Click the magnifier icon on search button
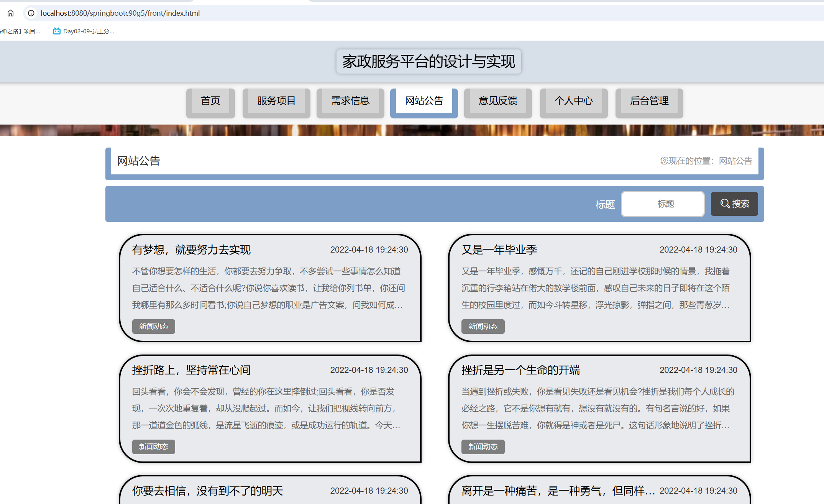 [x=725, y=204]
